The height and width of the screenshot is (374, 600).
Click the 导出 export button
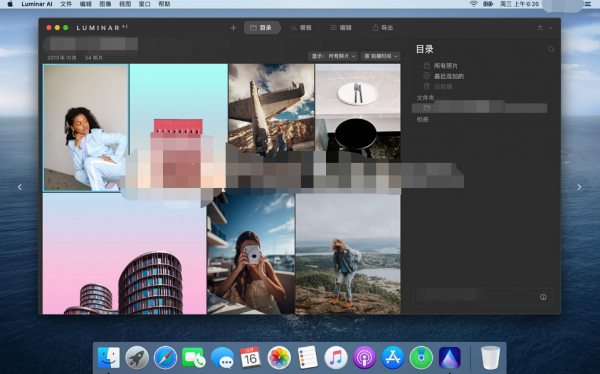pyautogui.click(x=383, y=28)
